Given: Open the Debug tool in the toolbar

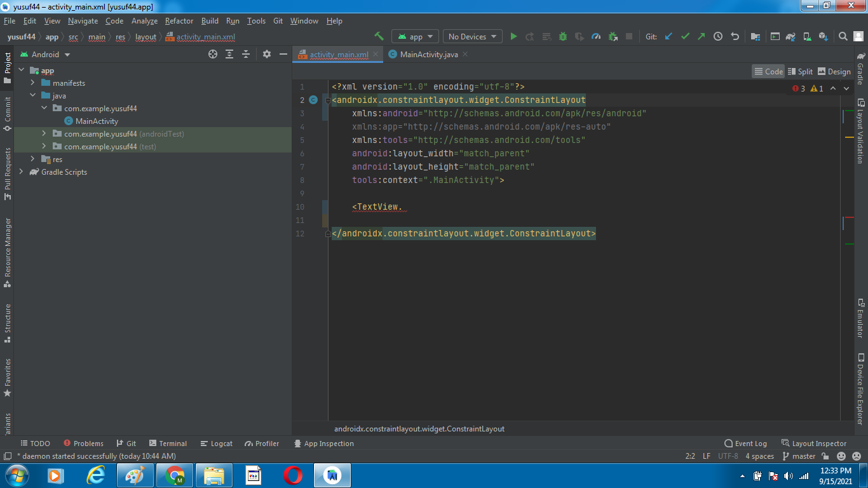Looking at the screenshot, I should (x=563, y=36).
